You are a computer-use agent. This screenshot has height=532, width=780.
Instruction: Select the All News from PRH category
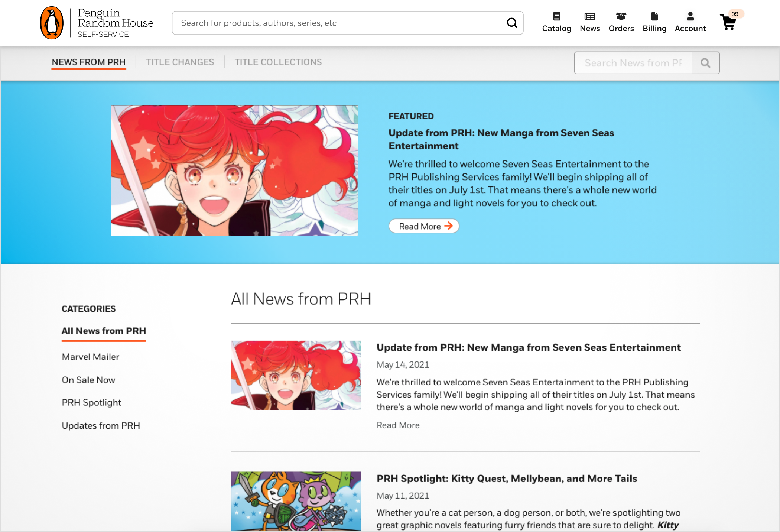point(104,331)
